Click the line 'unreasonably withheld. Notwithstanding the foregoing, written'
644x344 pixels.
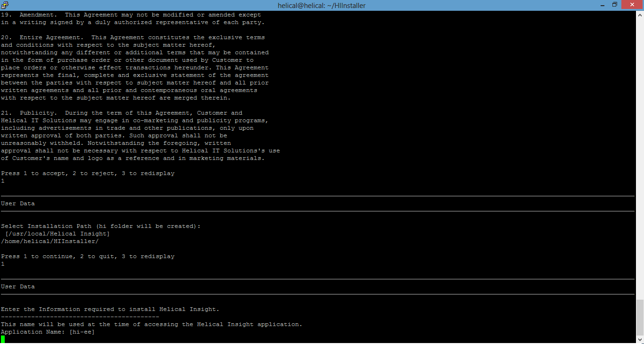point(116,143)
